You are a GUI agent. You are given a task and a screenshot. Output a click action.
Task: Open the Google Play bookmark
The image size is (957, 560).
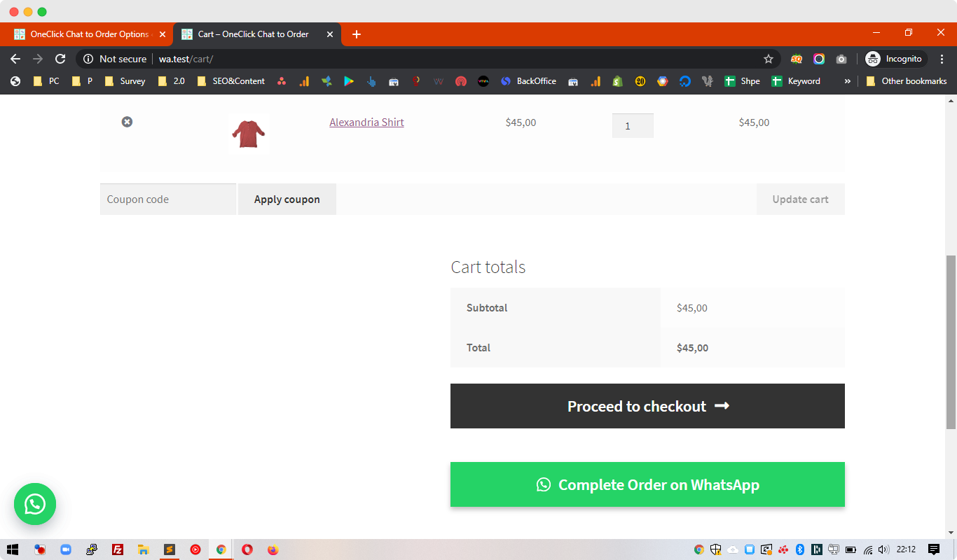[x=349, y=81]
